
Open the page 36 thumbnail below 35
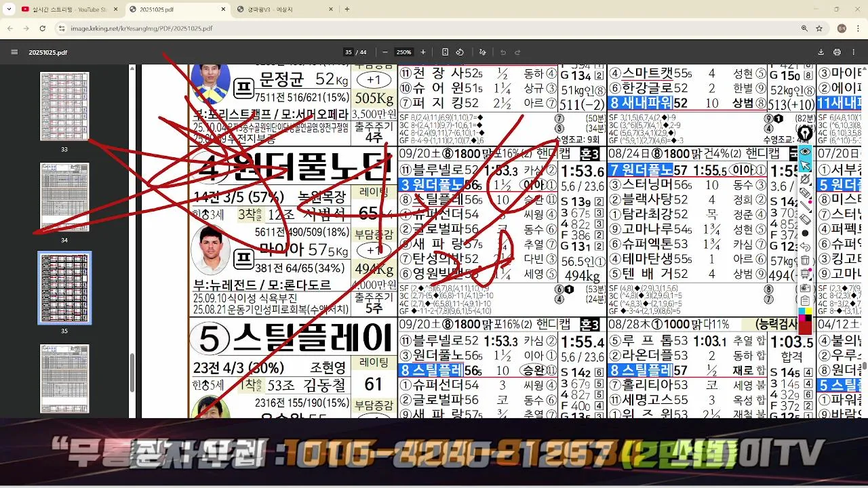pyautogui.click(x=64, y=379)
